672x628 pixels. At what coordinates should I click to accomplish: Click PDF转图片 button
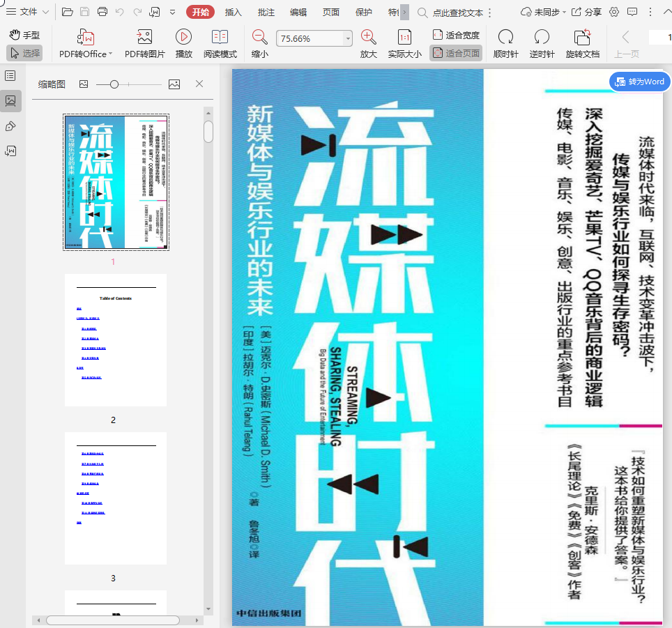(x=145, y=44)
